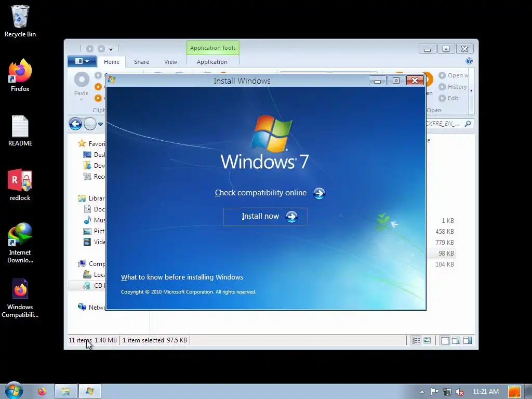Select file row with size 458 KB
The width and height of the screenshot is (532, 399).
pos(445,231)
